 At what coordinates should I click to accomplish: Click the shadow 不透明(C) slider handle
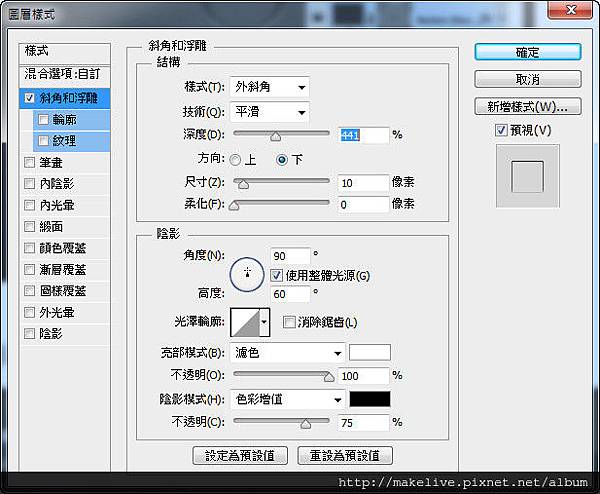pos(306,424)
